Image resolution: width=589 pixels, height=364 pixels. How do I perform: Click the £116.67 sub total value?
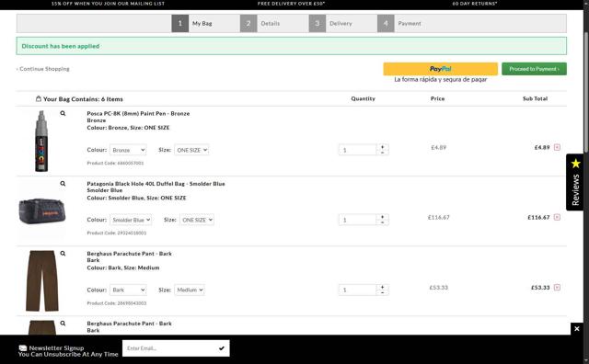[x=538, y=217]
